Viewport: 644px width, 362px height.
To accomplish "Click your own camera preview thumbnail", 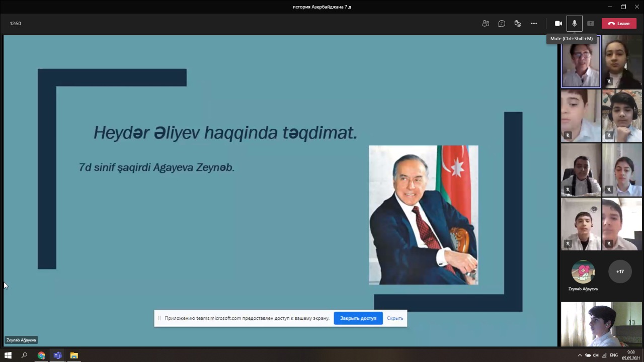I will 602,324.
